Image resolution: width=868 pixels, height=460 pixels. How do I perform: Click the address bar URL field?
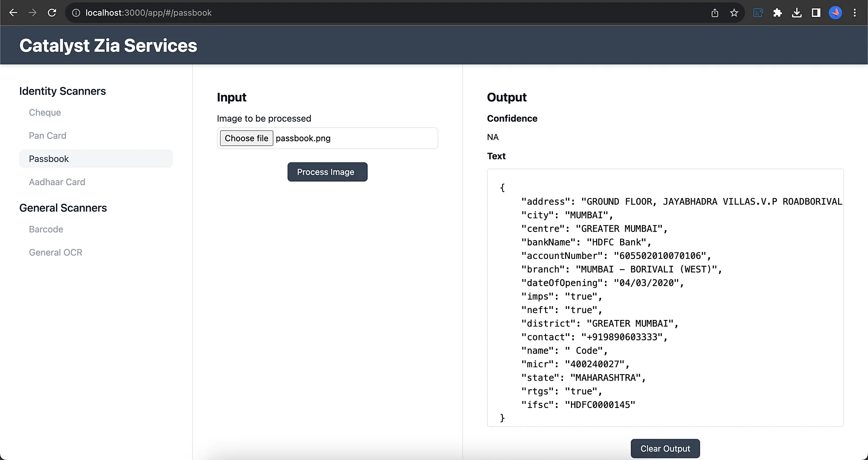pyautogui.click(x=391, y=13)
